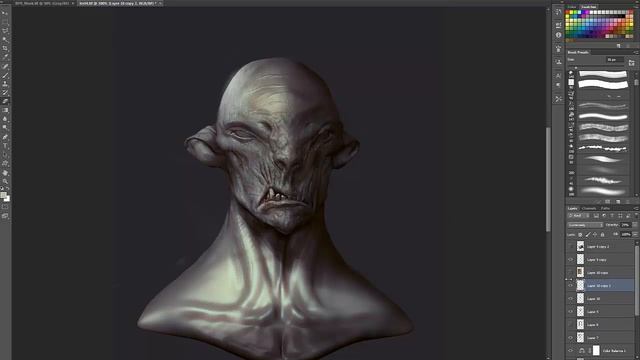This screenshot has height=360, width=640.
Task: Toggle the Brush panel from Brush Presets
Action: [631, 62]
